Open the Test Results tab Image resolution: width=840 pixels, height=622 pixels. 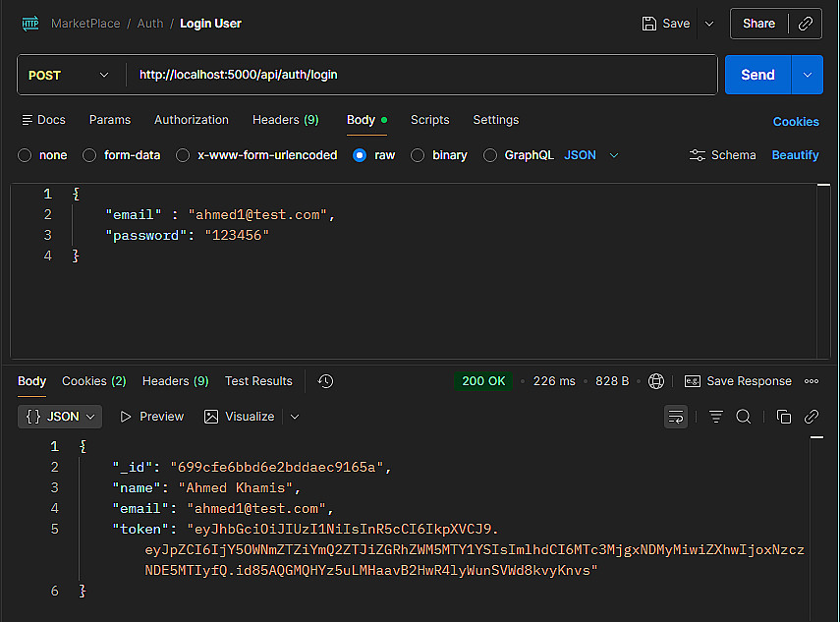258,381
